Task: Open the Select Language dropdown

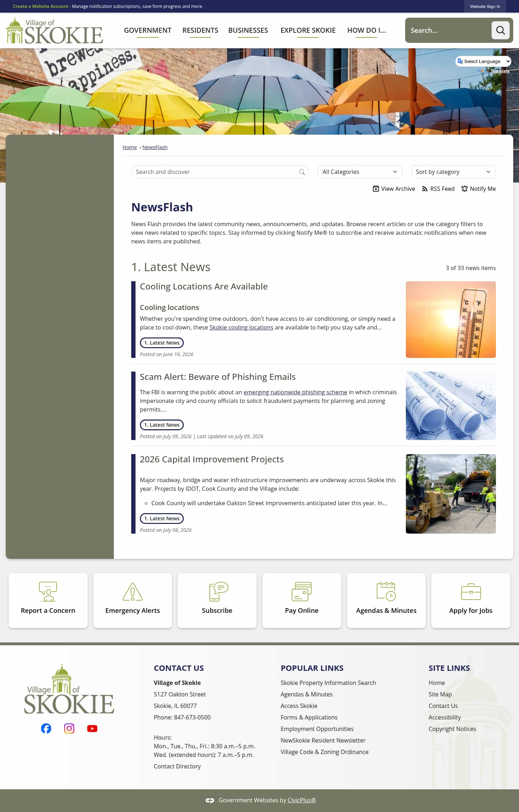Action: click(x=483, y=61)
